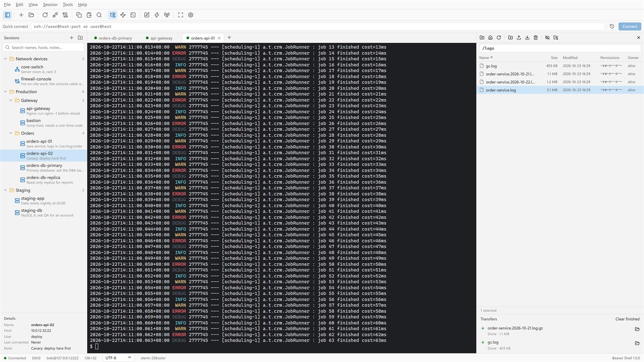
Task: Open the lightning quick commands icon
Action: (x=157, y=15)
